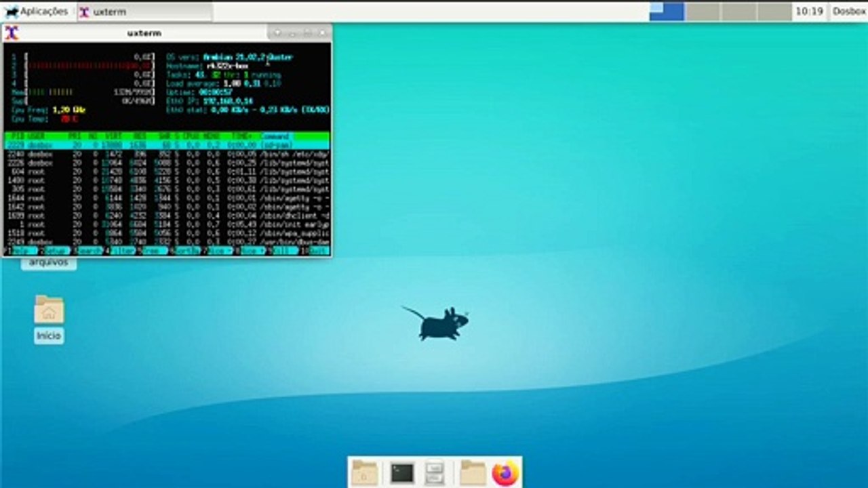Viewport: 868px width, 488px height.
Task: Click the SortBy function key in htop
Action: tap(186, 251)
